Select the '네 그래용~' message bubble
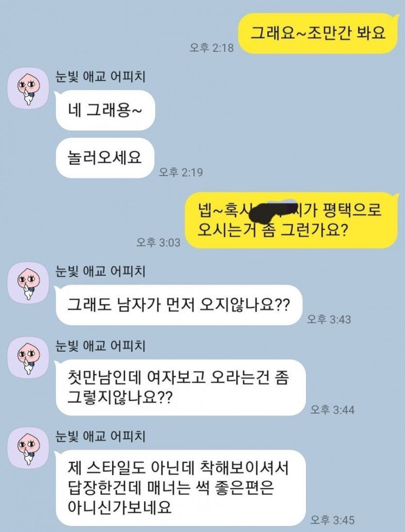Screen dimensions: 405x532 105,110
